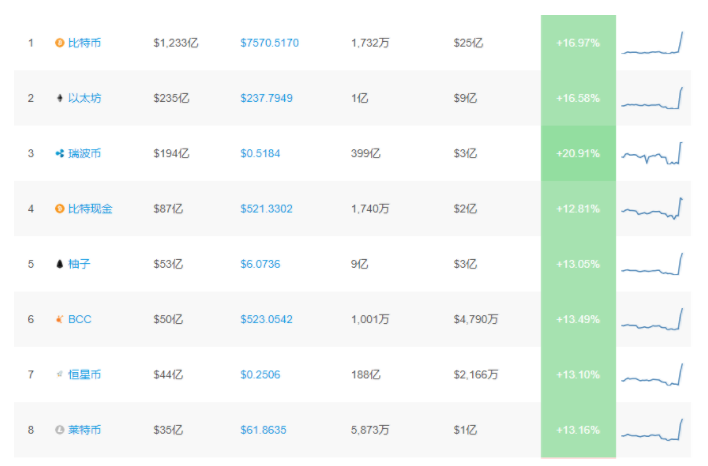Open the BCC price trend sparkline
This screenshot has width=708, height=466.
click(x=652, y=319)
